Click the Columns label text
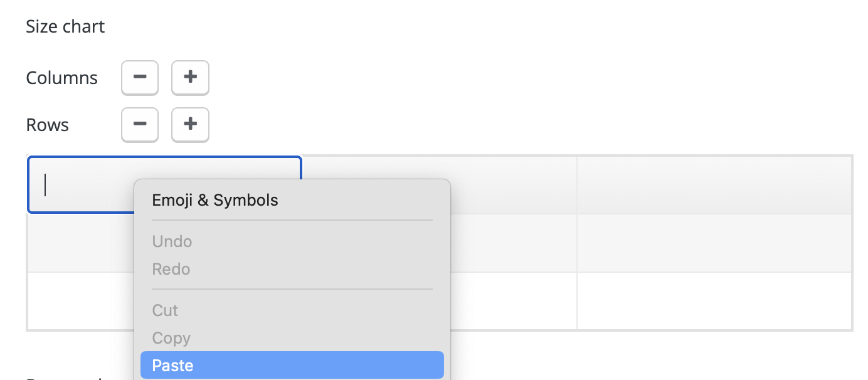Image resolution: width=868 pixels, height=380 pixels. (62, 78)
